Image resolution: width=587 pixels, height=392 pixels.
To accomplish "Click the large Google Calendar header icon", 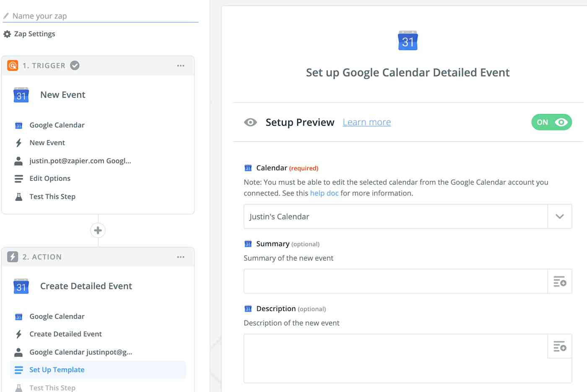I will coord(408,41).
